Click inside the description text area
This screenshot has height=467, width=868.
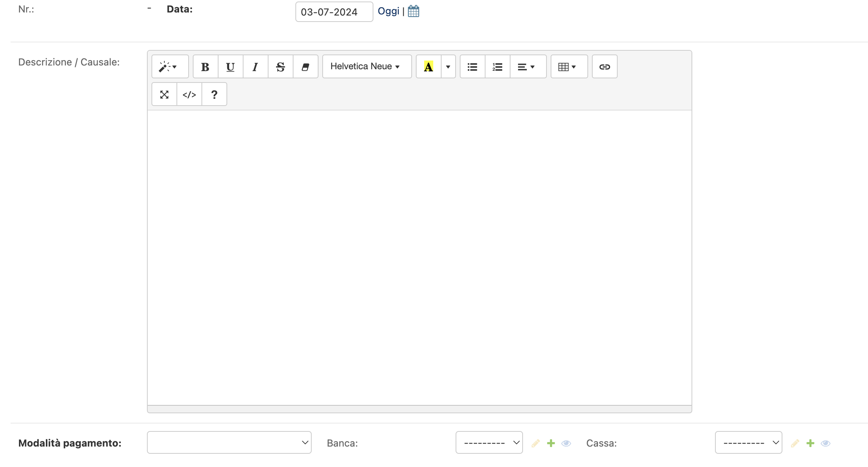click(x=419, y=257)
